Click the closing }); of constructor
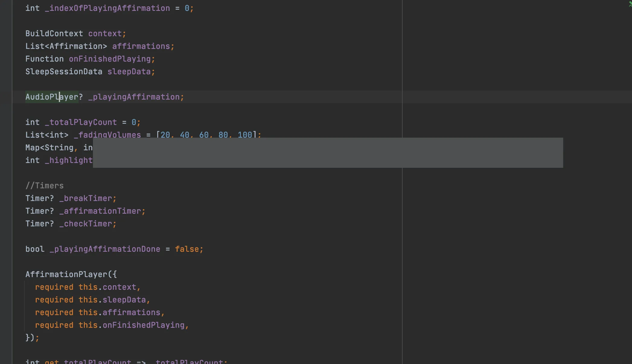Screen dimensions: 632x364 [32, 337]
